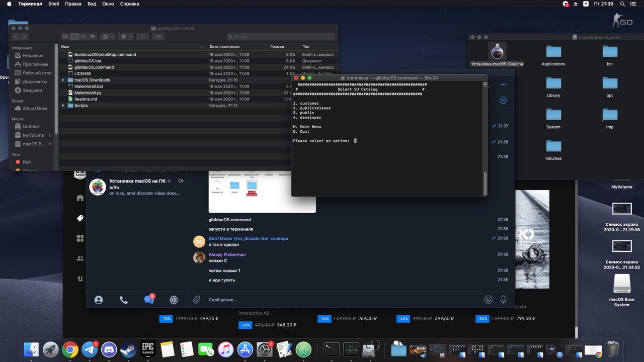Open the Установка macOS на ПК chat in Telegram
The width and height of the screenshot is (644, 362).
(x=136, y=187)
